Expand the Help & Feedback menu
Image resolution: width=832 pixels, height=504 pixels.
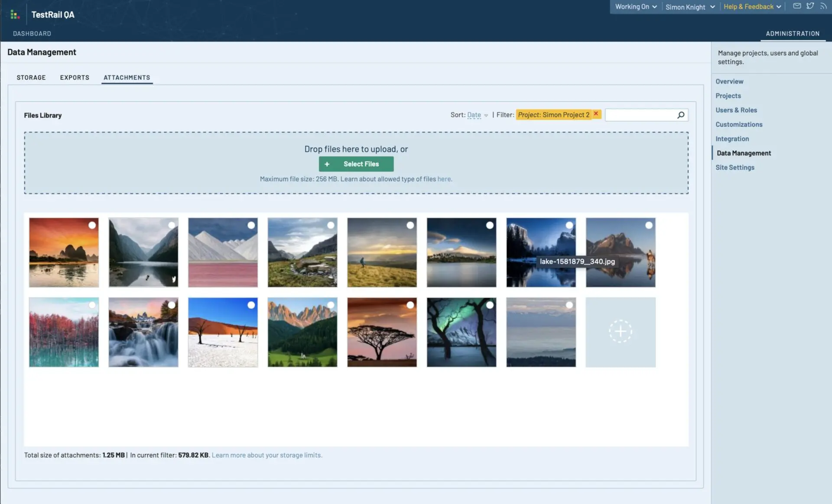(x=752, y=6)
